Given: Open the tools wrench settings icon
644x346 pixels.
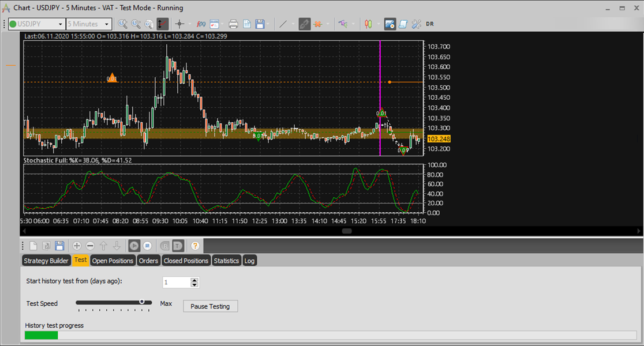Looking at the screenshot, I should pyautogui.click(x=417, y=24).
